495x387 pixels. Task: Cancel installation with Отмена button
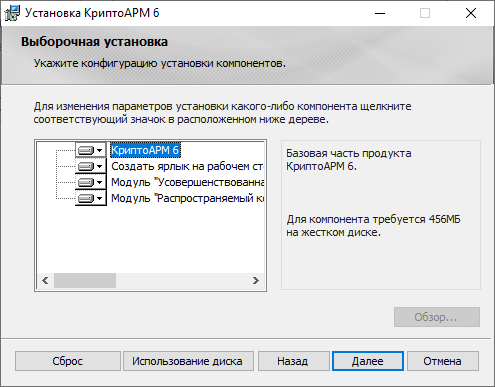pos(443,361)
